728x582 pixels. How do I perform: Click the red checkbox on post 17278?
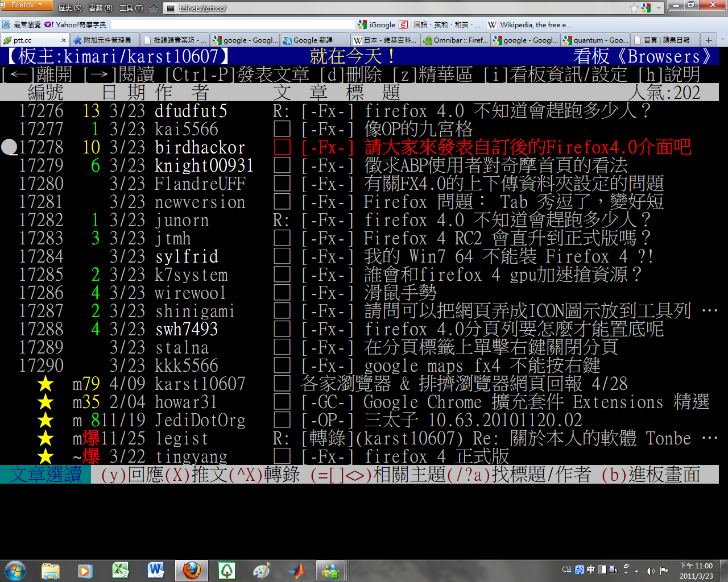(282, 147)
